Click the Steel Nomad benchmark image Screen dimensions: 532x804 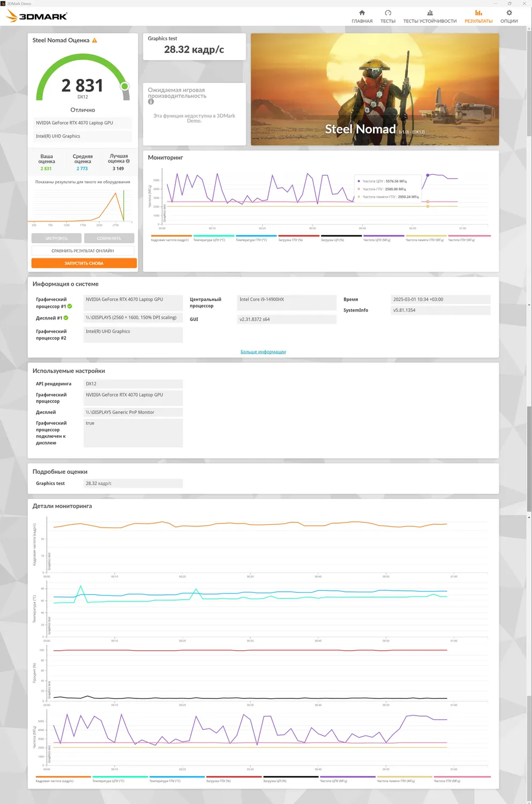click(374, 90)
